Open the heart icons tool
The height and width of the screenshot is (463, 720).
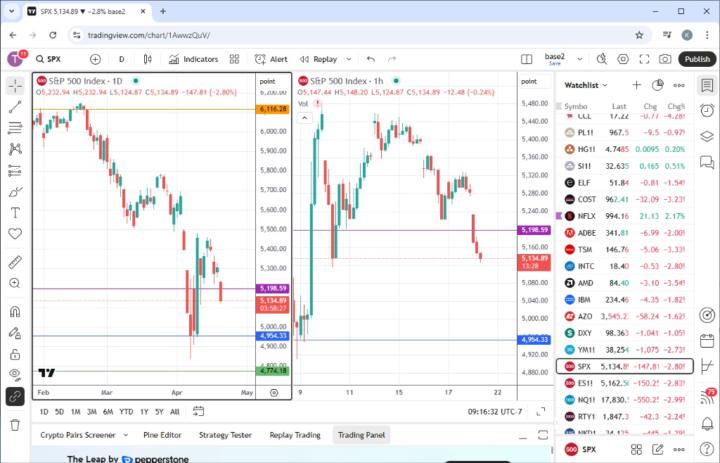pos(15,234)
